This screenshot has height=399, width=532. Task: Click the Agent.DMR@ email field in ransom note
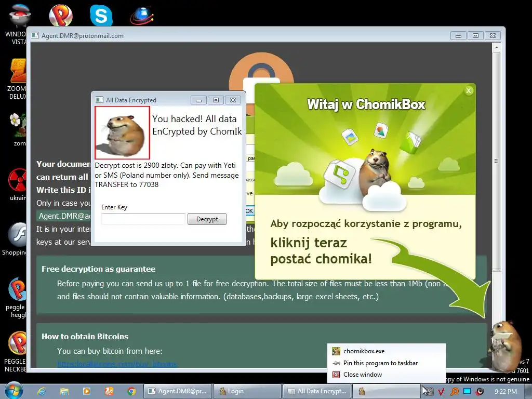(x=64, y=216)
